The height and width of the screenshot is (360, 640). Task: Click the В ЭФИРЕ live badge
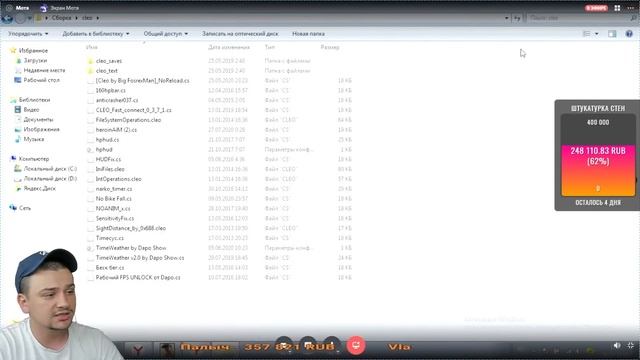[x=596, y=8]
